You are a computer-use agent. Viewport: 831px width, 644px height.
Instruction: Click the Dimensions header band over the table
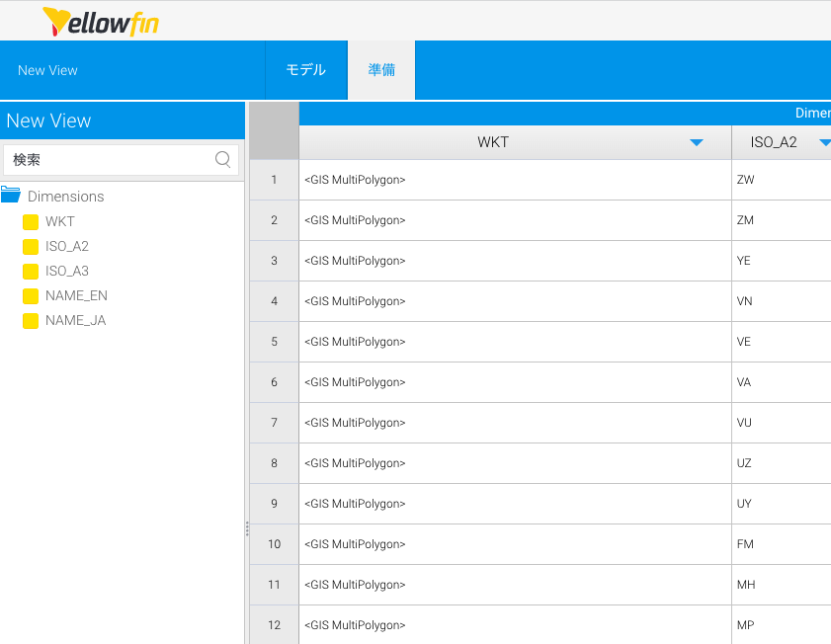565,114
